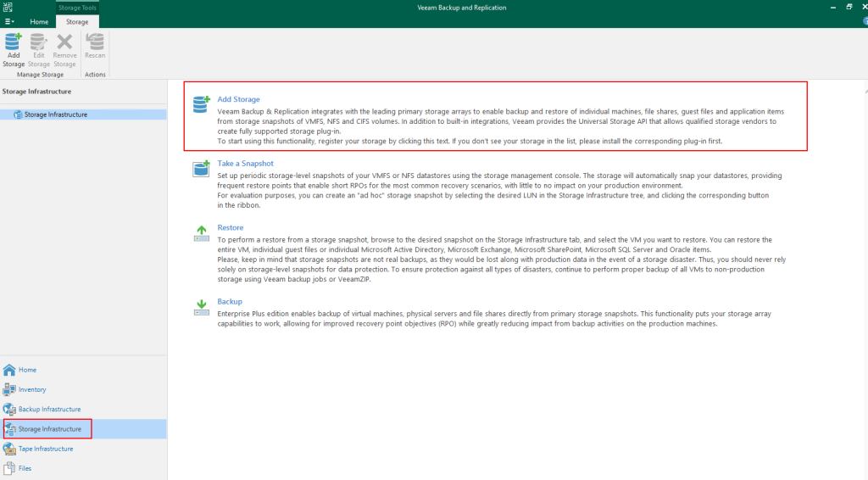
Task: Open the Take a Snapshot link
Action: [245, 164]
